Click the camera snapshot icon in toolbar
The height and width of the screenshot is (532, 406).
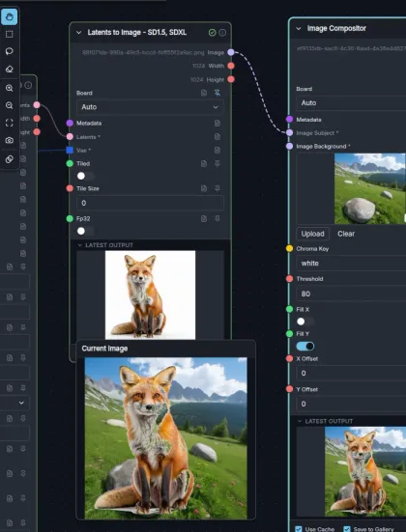coord(9,140)
